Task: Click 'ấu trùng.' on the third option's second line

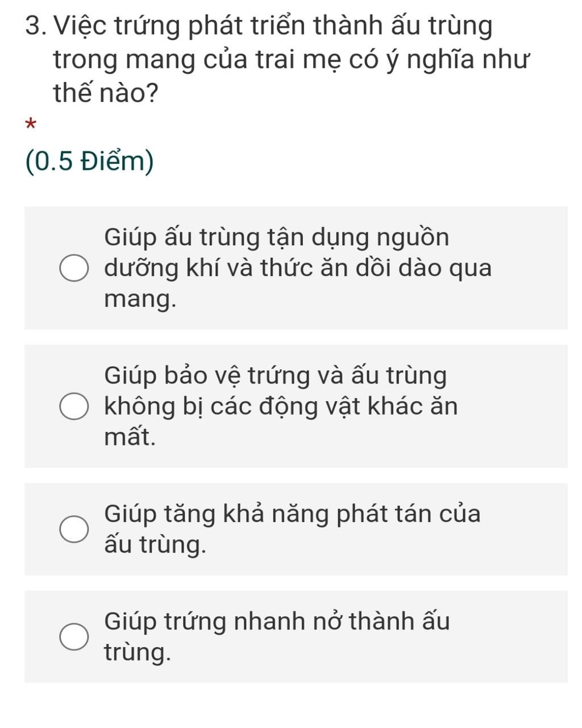Action: point(155,545)
